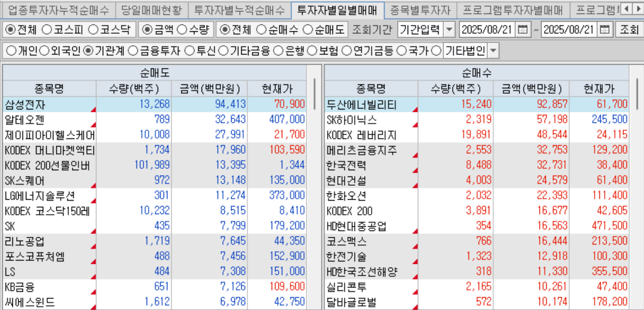Image resolution: width=644 pixels, height=310 pixels.
Task: Select the 코스맥스 row
Action: click(476, 241)
